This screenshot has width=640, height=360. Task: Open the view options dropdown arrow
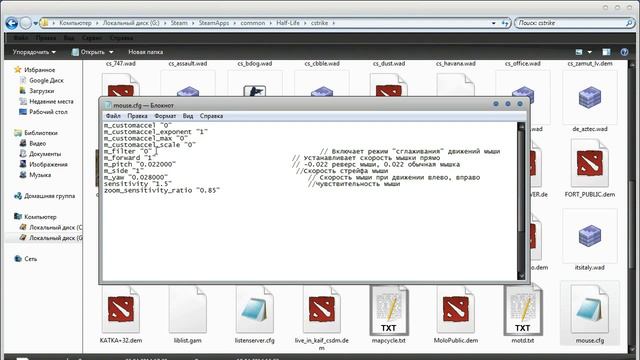(589, 52)
